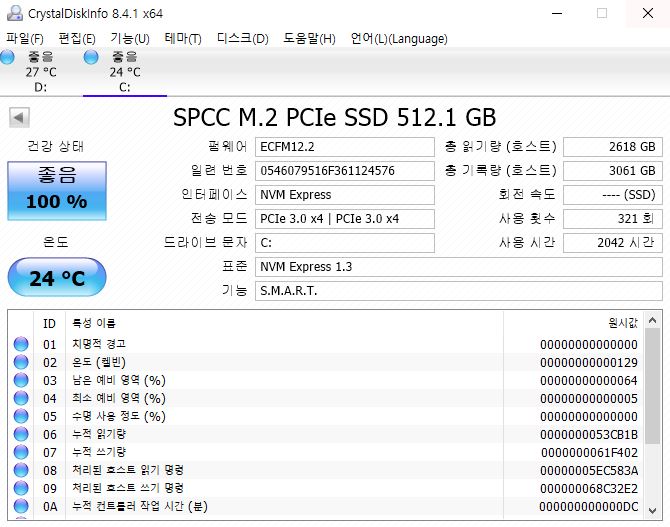This screenshot has width=670, height=527.
Task: Click the attribute list scroll up arrow
Action: point(652,320)
